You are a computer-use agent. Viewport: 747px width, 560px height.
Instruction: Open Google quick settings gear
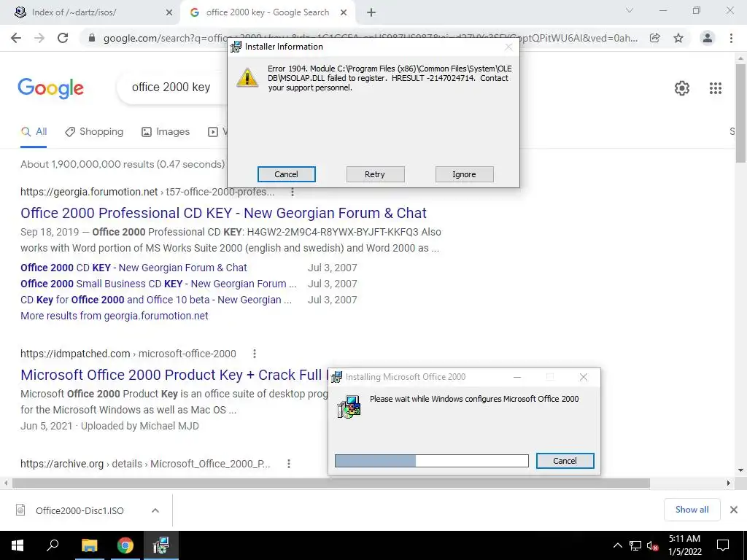click(682, 88)
